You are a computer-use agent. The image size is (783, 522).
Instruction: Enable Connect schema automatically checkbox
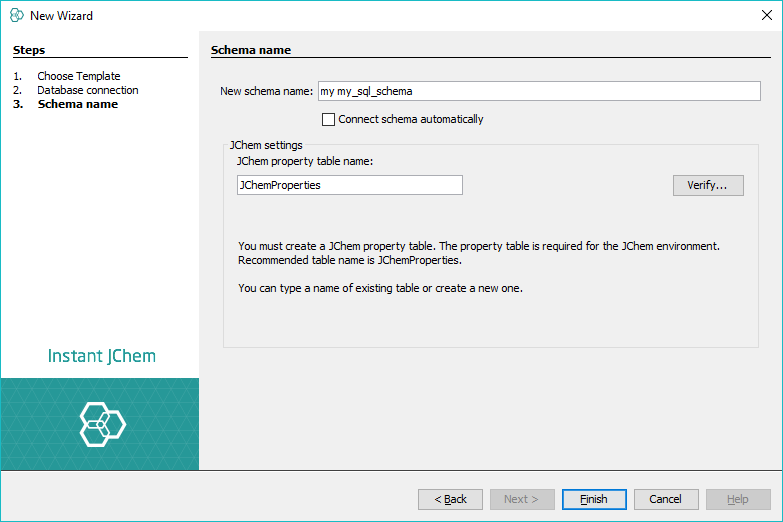coord(328,119)
